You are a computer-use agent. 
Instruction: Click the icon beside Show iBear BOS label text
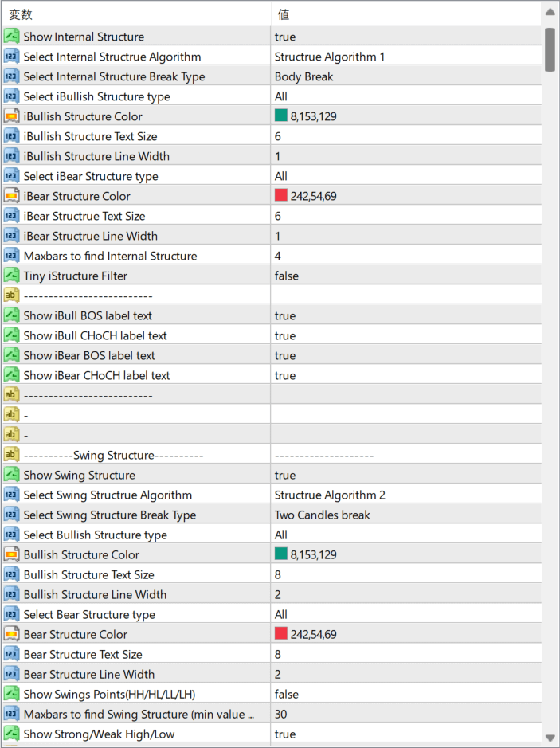(x=11, y=355)
